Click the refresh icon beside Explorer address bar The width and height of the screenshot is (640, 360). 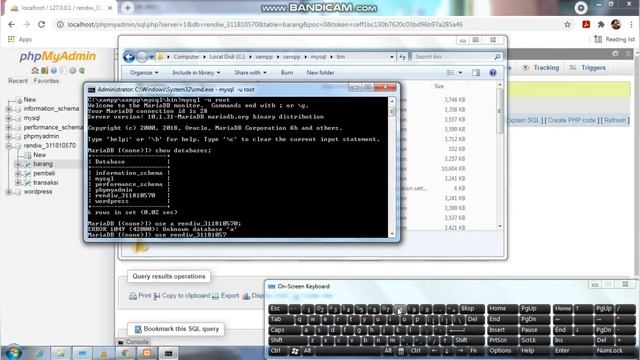[402, 57]
